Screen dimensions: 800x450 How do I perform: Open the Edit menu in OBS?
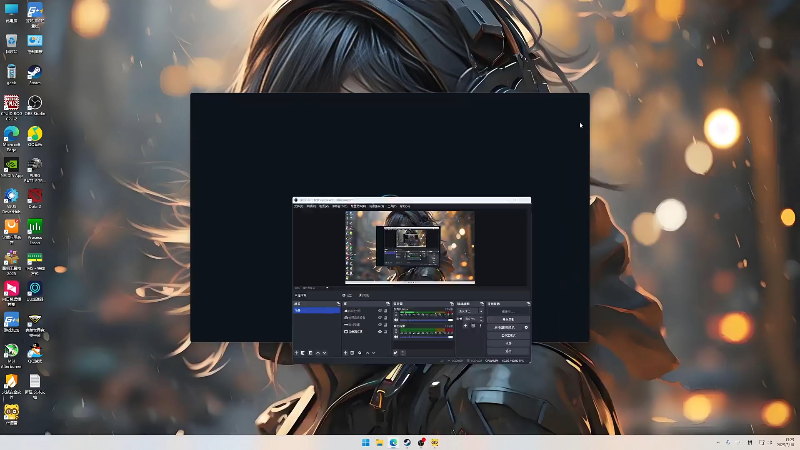point(311,207)
